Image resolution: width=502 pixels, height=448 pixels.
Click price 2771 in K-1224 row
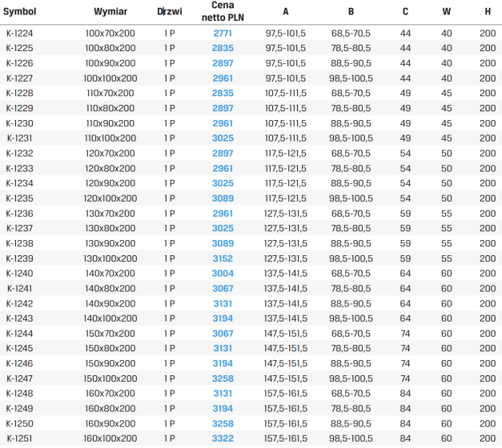[x=223, y=34]
